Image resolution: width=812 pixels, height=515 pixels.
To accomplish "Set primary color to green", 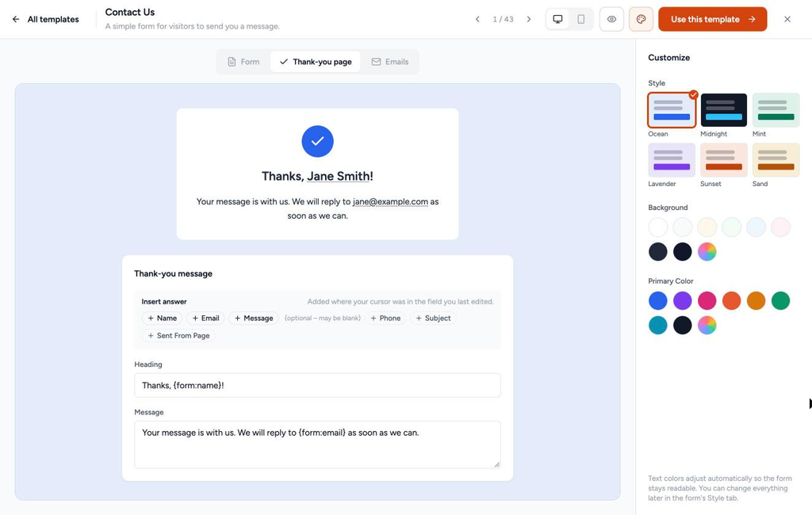I will tap(780, 301).
